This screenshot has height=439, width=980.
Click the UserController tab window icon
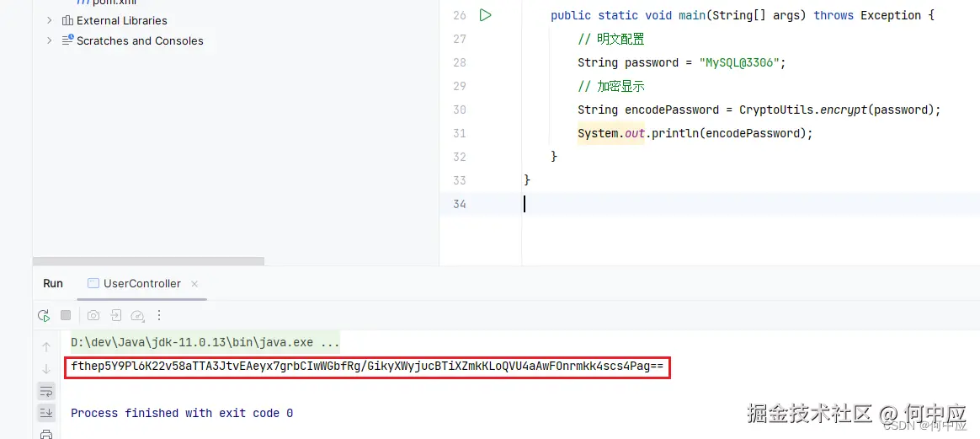[93, 283]
